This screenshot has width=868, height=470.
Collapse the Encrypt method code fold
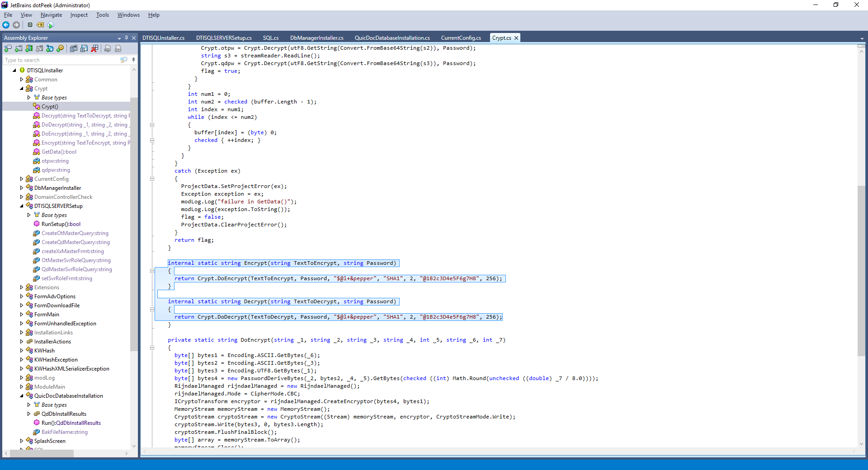pyautogui.click(x=152, y=271)
